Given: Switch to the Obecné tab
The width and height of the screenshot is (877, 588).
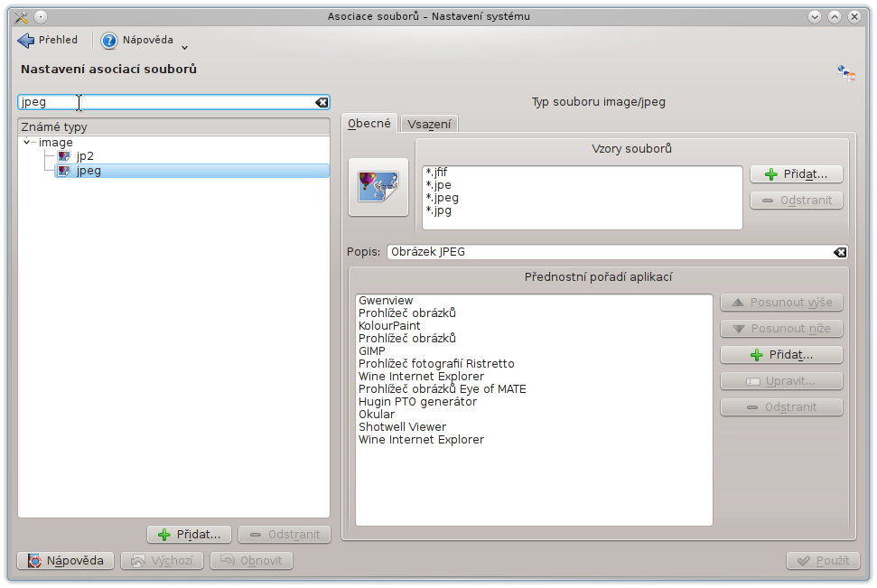Looking at the screenshot, I should click(369, 123).
